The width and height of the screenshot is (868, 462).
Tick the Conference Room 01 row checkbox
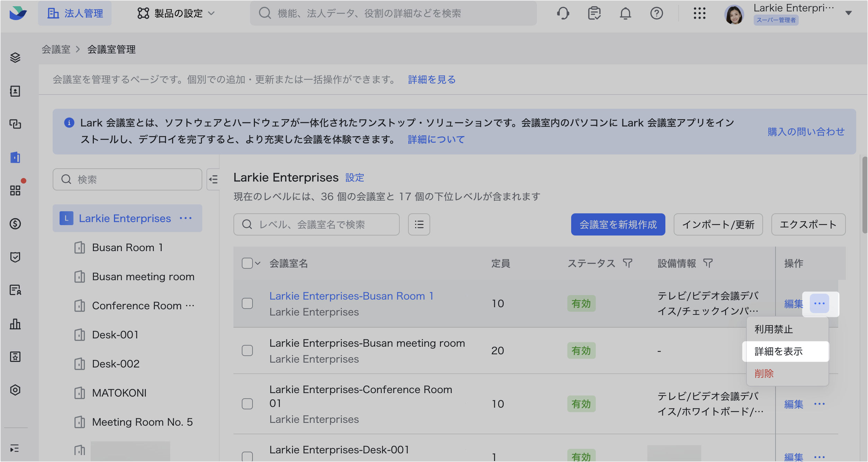247,404
